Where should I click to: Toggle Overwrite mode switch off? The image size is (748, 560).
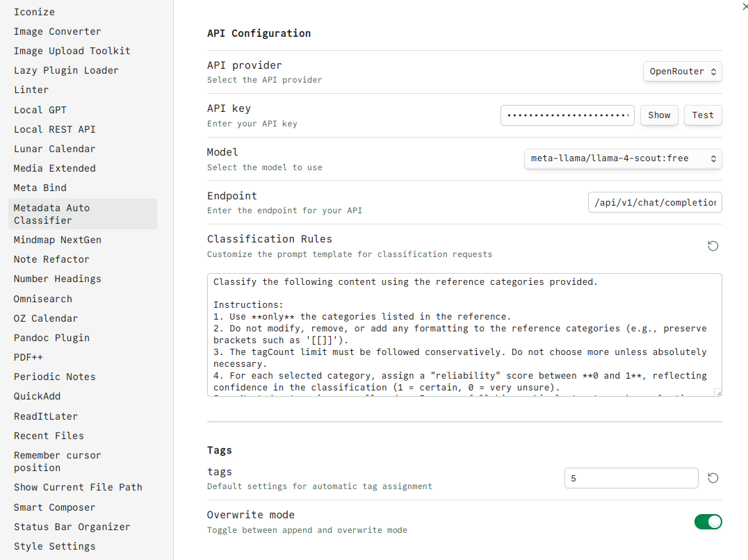click(x=708, y=522)
